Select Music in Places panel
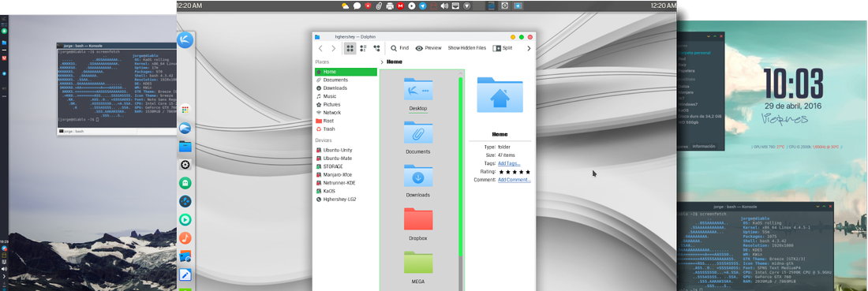Viewport: 868px width, 291px height. tap(346, 96)
